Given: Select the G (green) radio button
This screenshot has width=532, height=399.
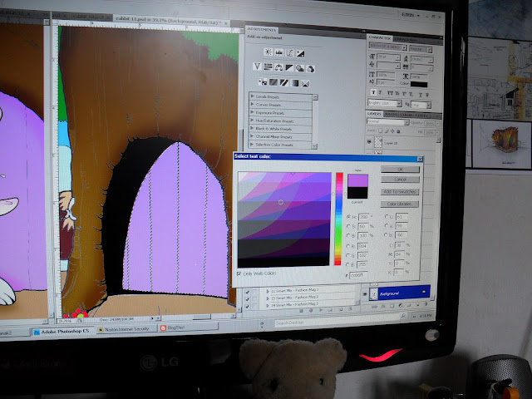Looking at the screenshot, I should click(348, 255).
